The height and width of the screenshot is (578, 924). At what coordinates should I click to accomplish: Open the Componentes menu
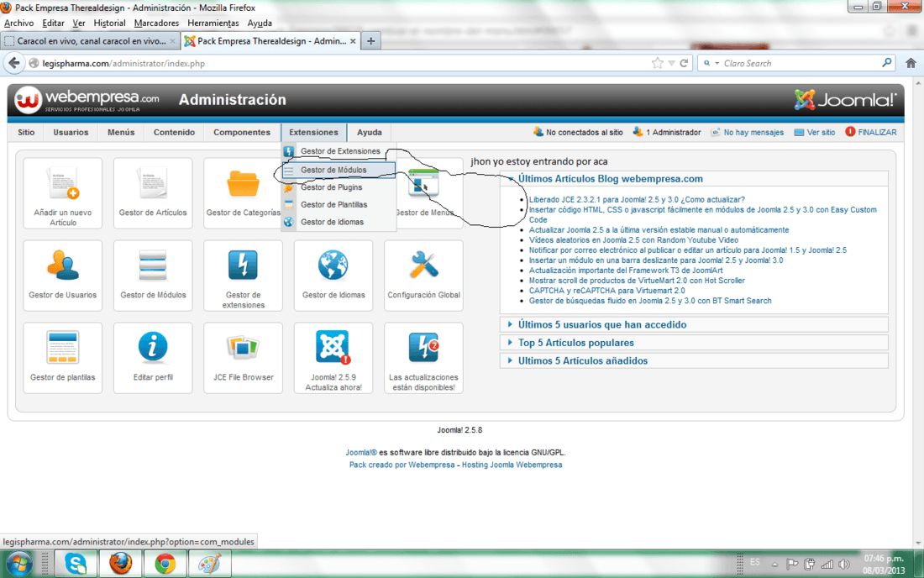pos(242,132)
